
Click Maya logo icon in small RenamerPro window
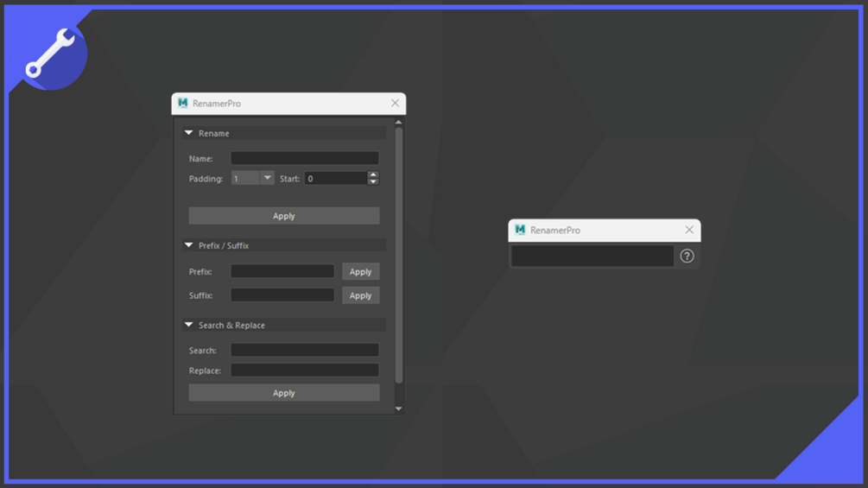(x=520, y=230)
